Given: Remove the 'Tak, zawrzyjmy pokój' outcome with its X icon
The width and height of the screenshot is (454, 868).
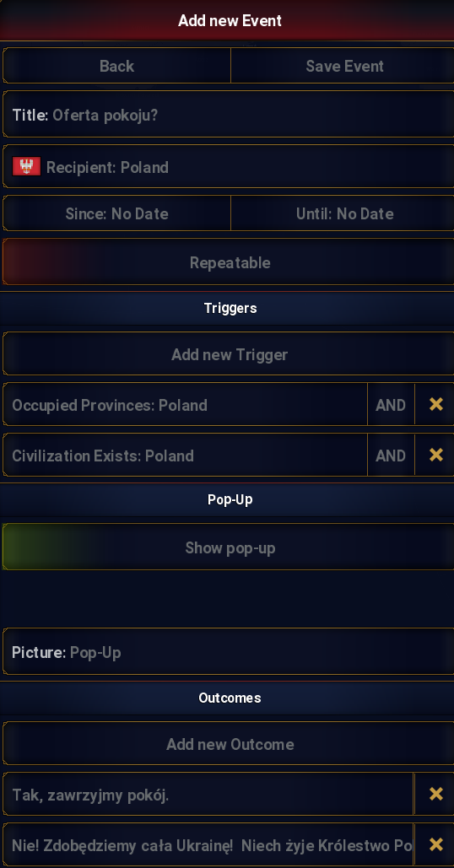Looking at the screenshot, I should click(435, 795).
